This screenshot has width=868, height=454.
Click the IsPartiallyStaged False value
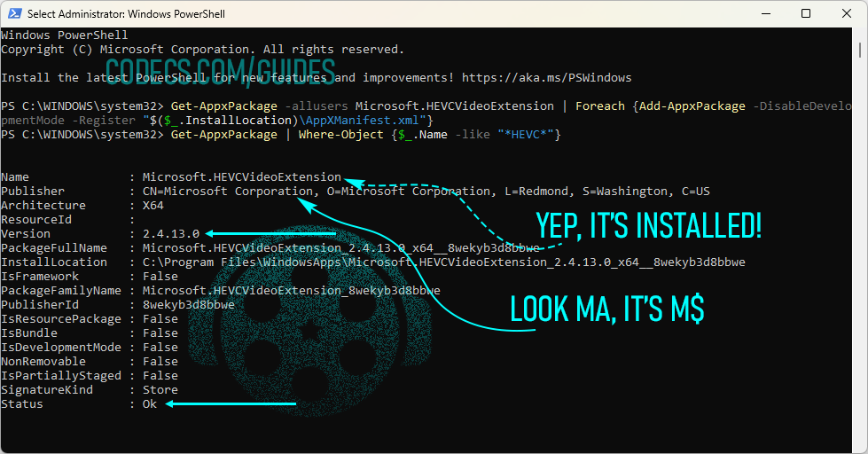coord(160,376)
